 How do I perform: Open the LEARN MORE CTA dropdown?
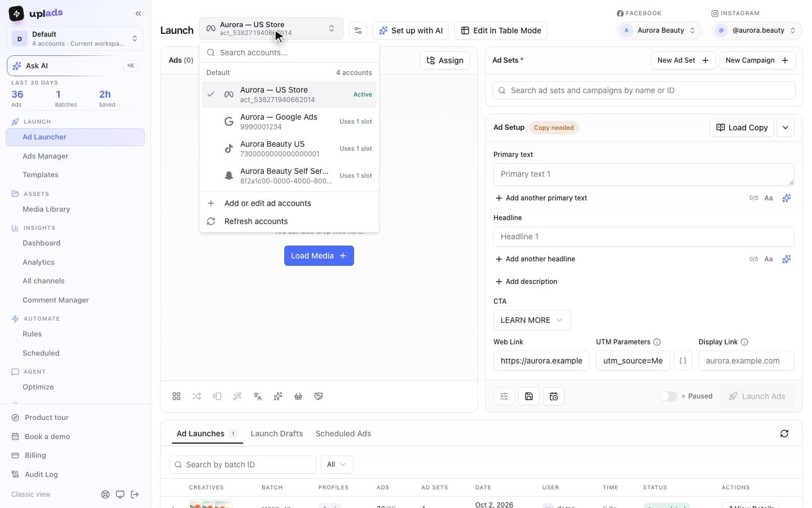532,320
